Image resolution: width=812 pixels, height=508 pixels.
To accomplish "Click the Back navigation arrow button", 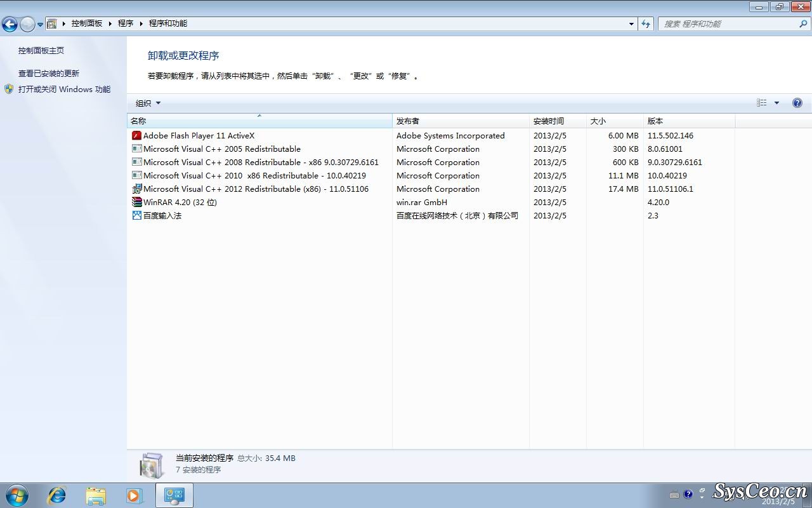I will [x=10, y=24].
